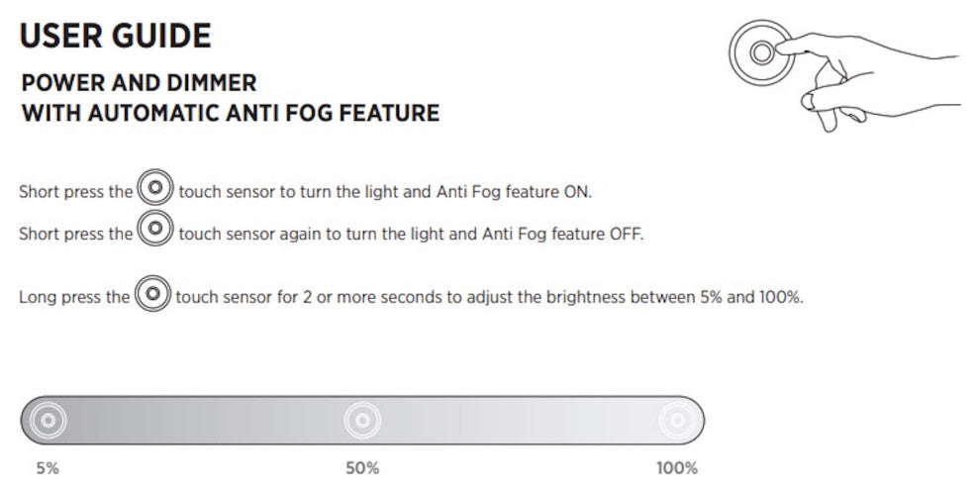This screenshot has width=980, height=493.
Task: Click the first line's Short press the text
Action: [x=75, y=191]
